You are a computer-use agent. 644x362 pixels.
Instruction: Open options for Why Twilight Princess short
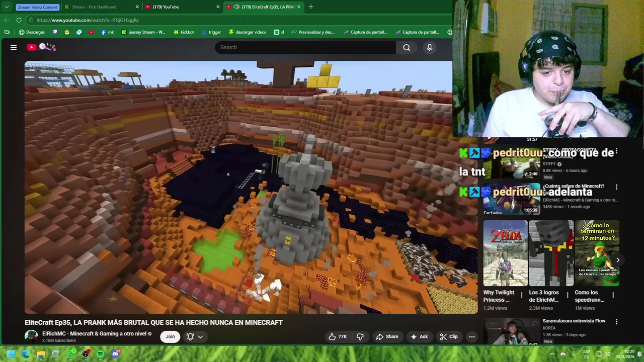coord(521,295)
